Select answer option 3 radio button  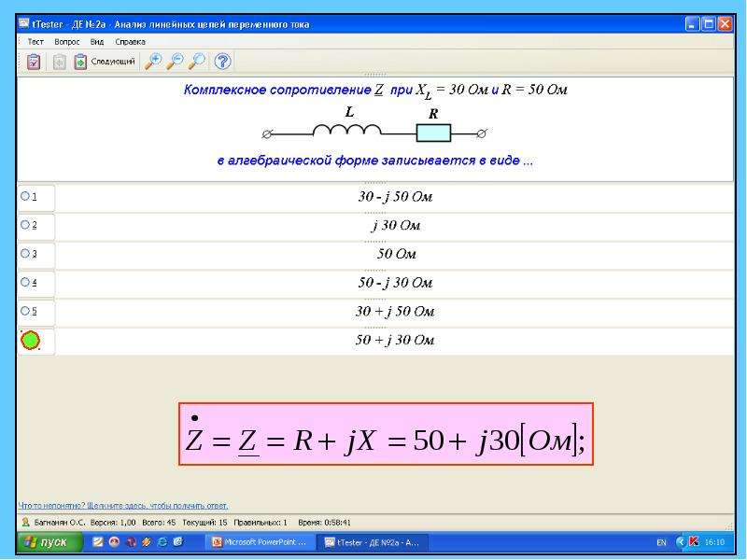coord(25,253)
